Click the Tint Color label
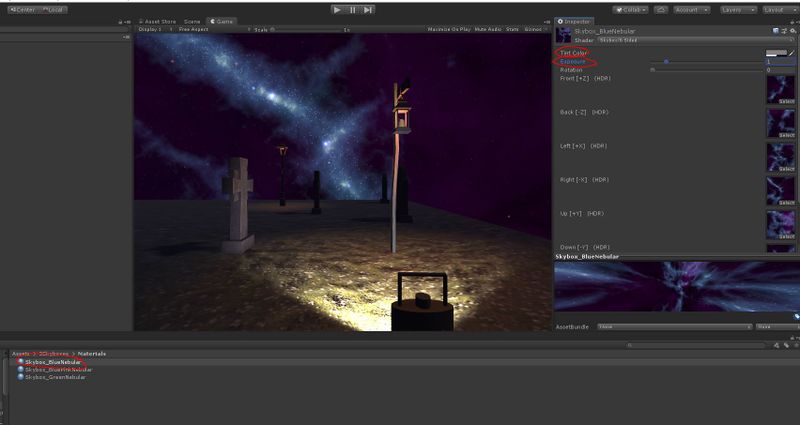This screenshot has width=800, height=425. tap(573, 53)
